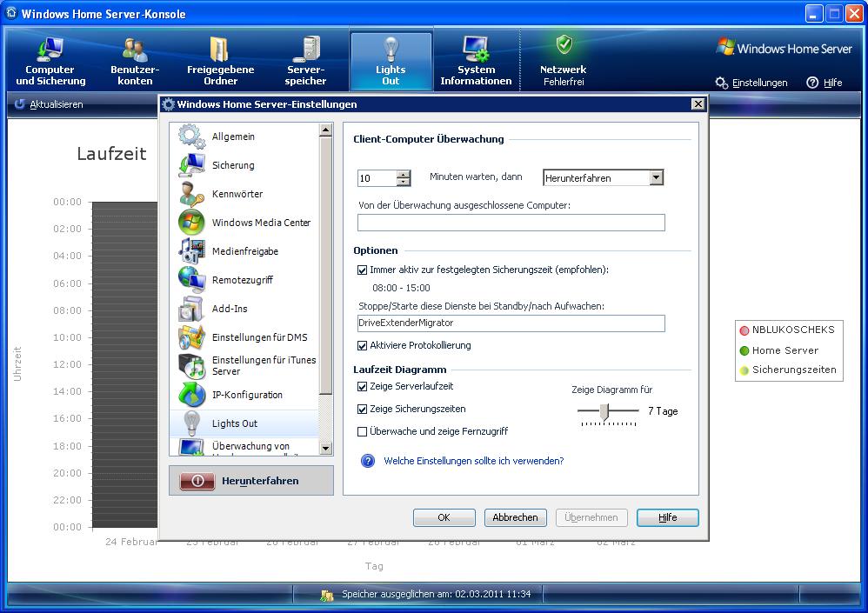Viewport: 868px width, 613px height.
Task: Toggle Immer aktiv zur festgelegten Sicherungszeit checkbox
Action: click(362, 270)
